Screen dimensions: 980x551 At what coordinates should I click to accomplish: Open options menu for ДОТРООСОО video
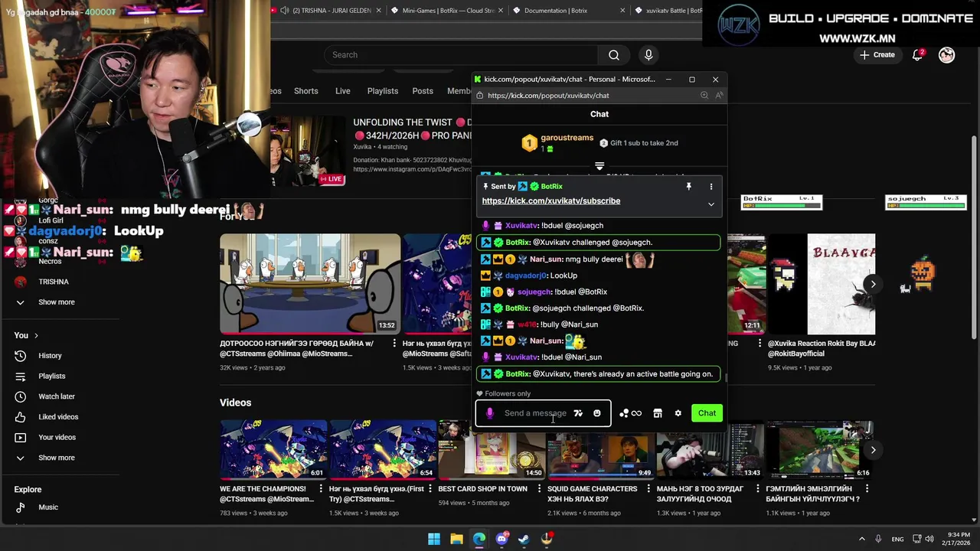coord(394,344)
